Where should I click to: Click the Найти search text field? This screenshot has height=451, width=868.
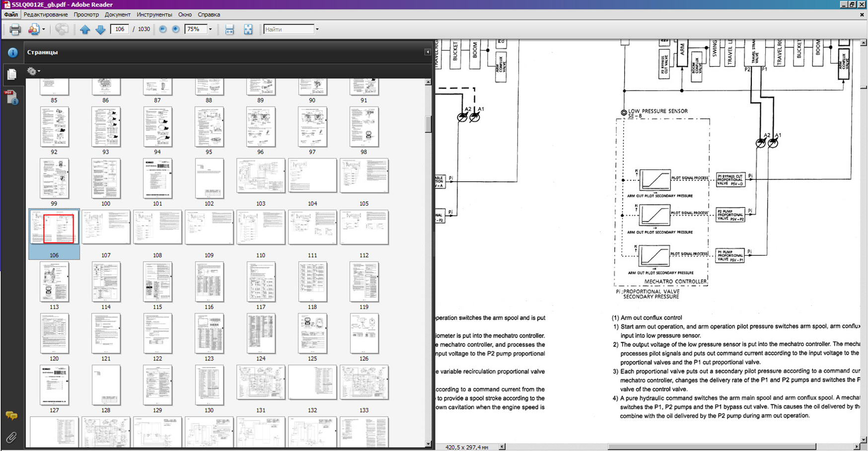point(289,29)
